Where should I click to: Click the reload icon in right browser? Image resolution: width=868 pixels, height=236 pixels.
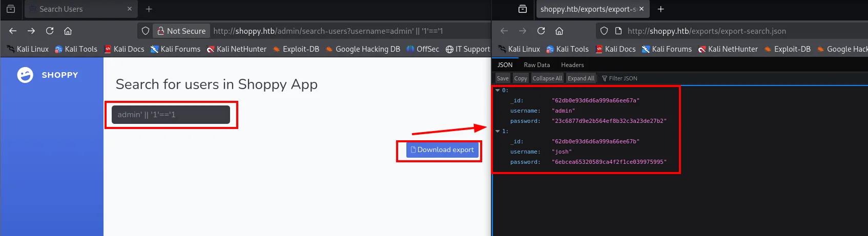[541, 31]
